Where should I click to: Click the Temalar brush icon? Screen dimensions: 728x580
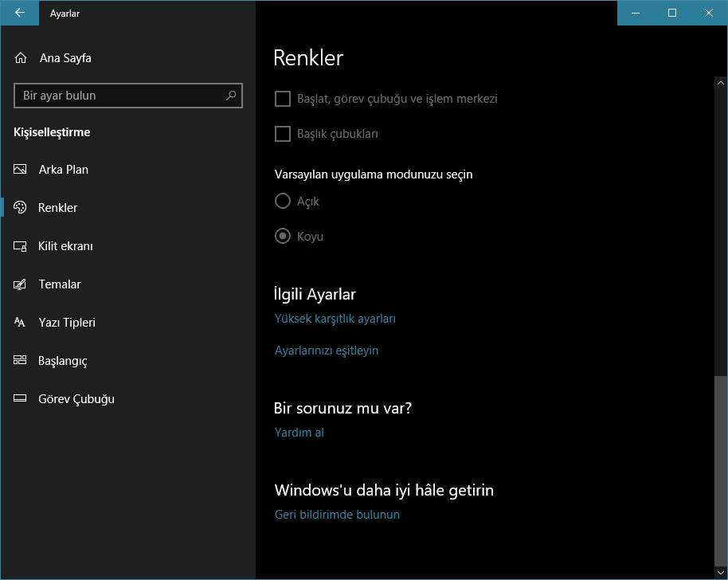click(21, 284)
